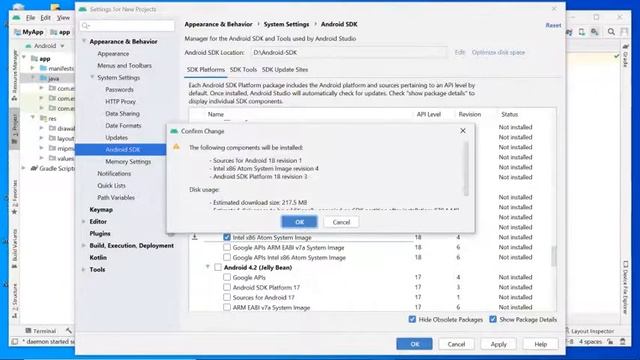This screenshot has height=360, width=640.
Task: Open the Favorites tool window
Action: [15, 197]
